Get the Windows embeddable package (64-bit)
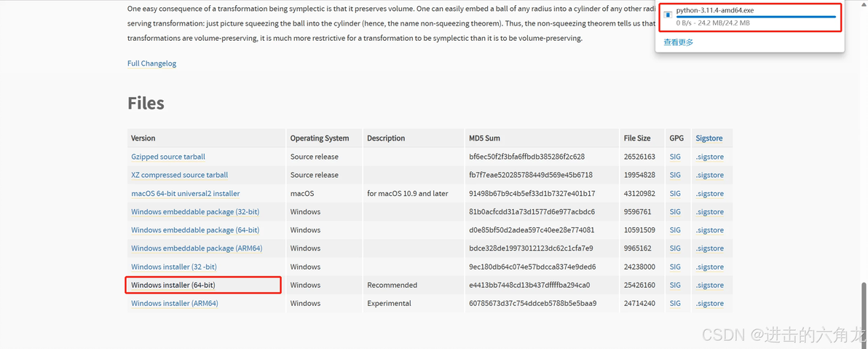The width and height of the screenshot is (868, 349). tap(195, 230)
